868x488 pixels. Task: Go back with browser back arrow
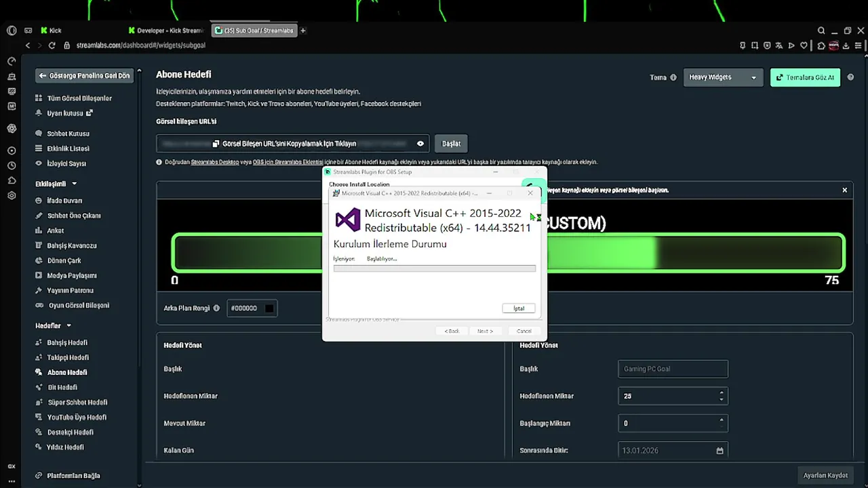(x=28, y=45)
